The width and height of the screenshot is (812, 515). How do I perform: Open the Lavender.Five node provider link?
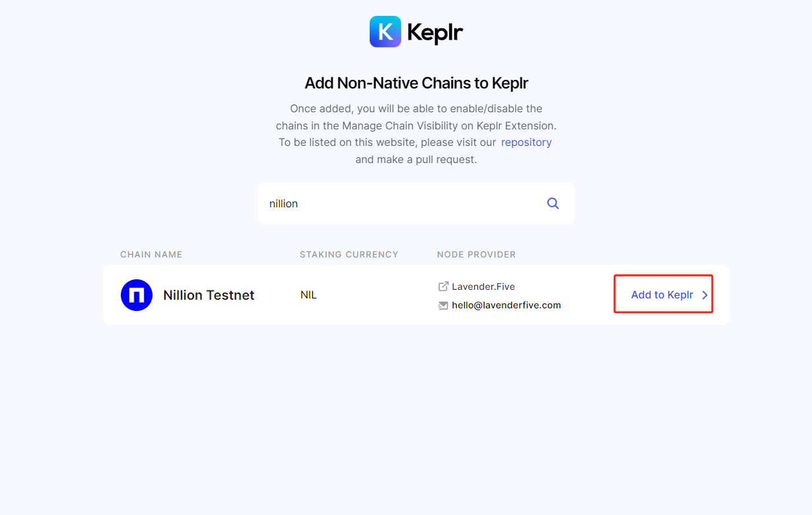[483, 287]
